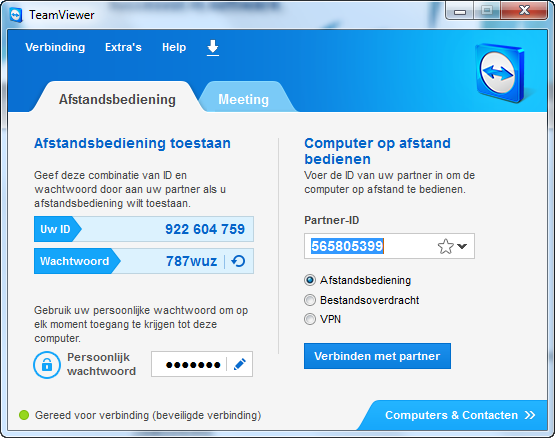555x438 pixels.
Task: Expand the Computers & Contacten panel
Action: coord(460,415)
